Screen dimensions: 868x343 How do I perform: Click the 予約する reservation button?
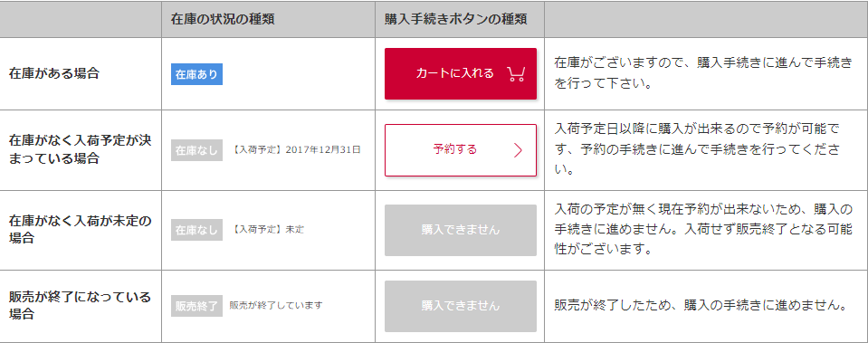[461, 150]
